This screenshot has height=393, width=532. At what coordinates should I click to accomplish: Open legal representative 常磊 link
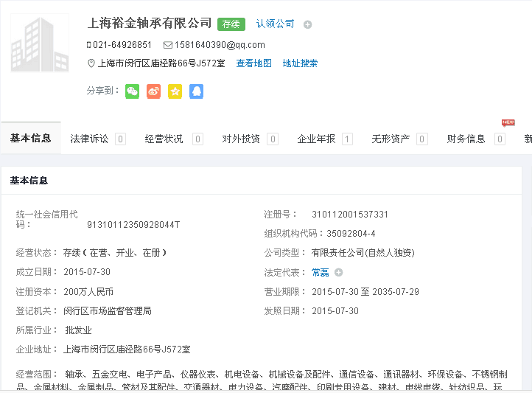click(x=320, y=272)
